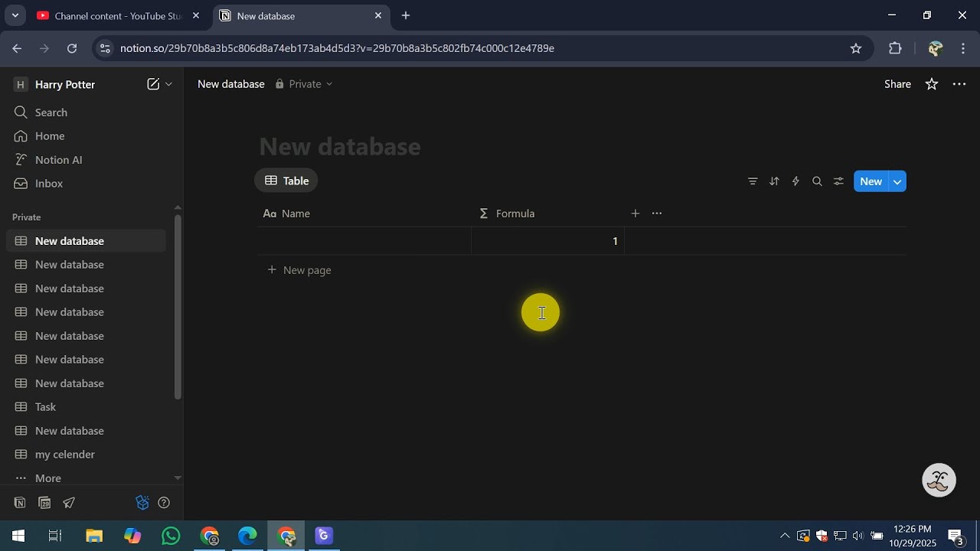Create new page via compose icon

153,84
